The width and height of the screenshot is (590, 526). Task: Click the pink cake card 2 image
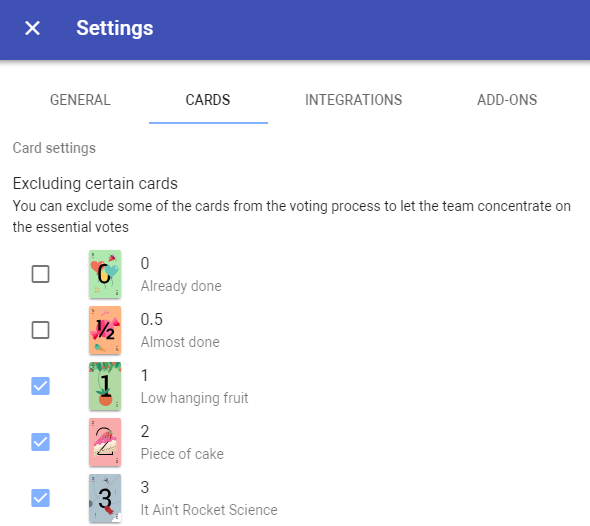[x=105, y=442]
